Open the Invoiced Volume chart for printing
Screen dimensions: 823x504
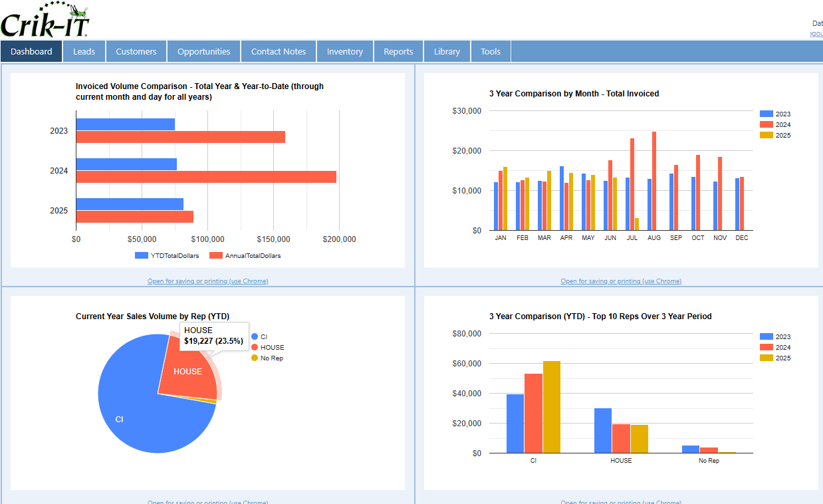click(207, 281)
